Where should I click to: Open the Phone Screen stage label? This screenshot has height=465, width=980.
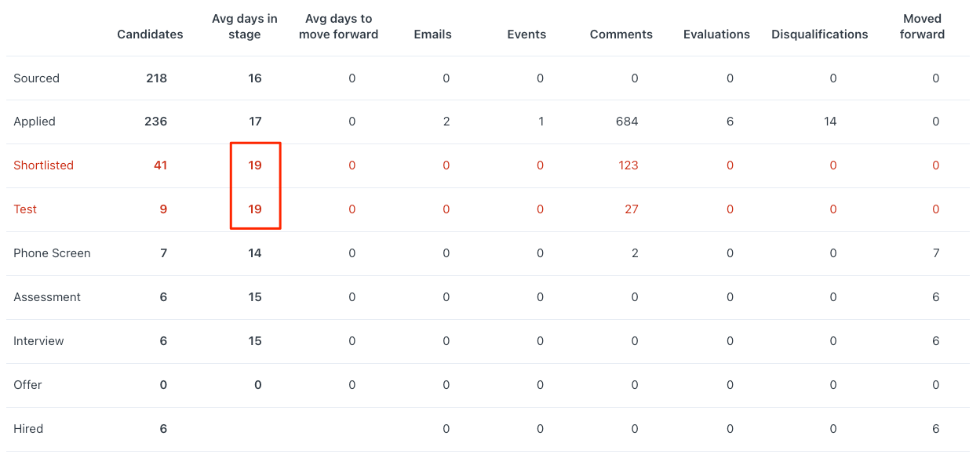pos(52,253)
